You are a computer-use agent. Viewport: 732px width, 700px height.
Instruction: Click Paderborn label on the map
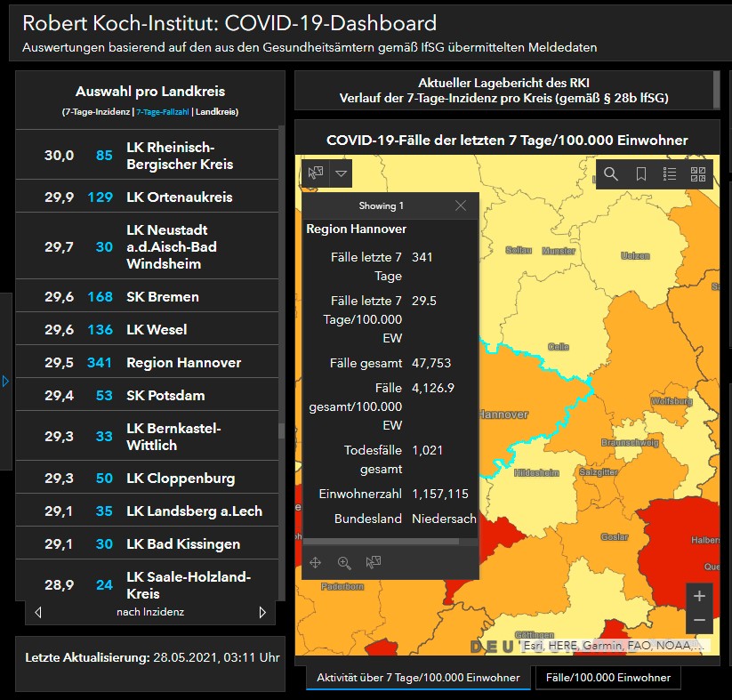pyautogui.click(x=342, y=586)
